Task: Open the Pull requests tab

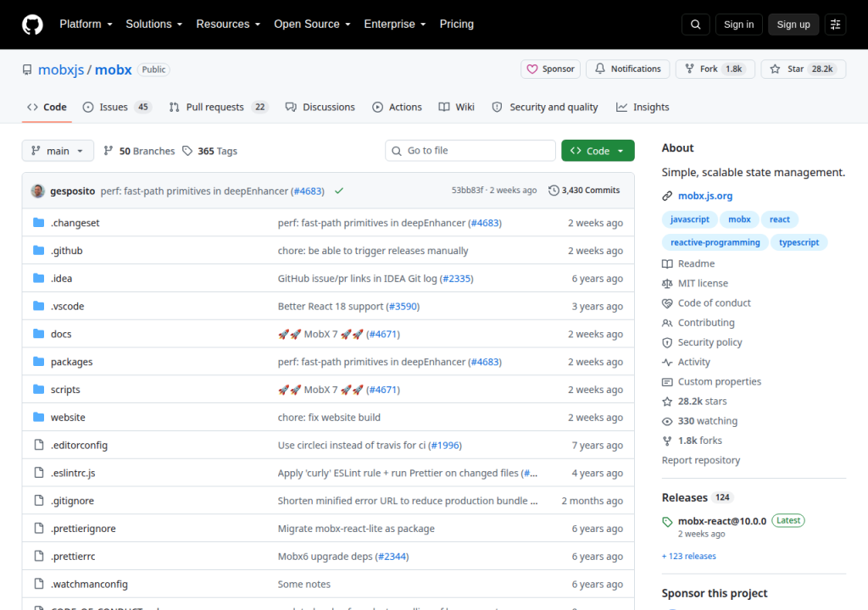Action: click(218, 108)
